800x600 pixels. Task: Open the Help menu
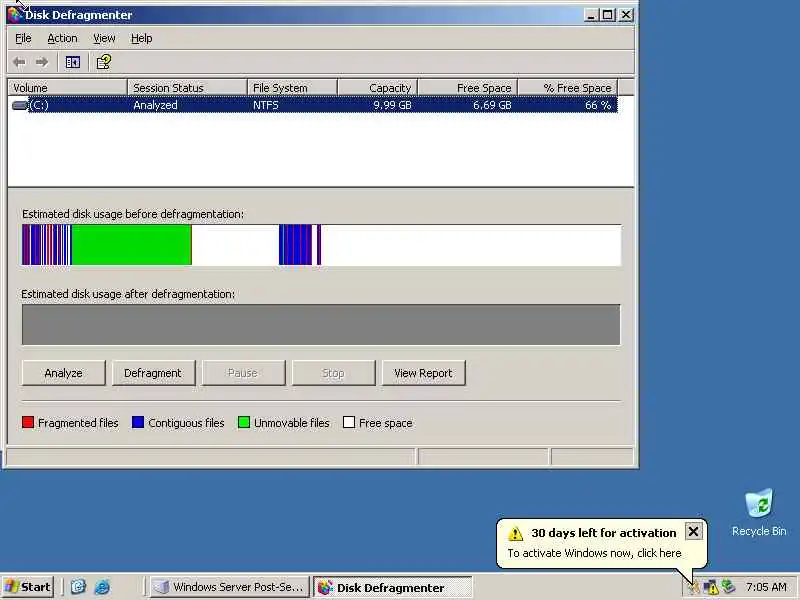pos(141,38)
